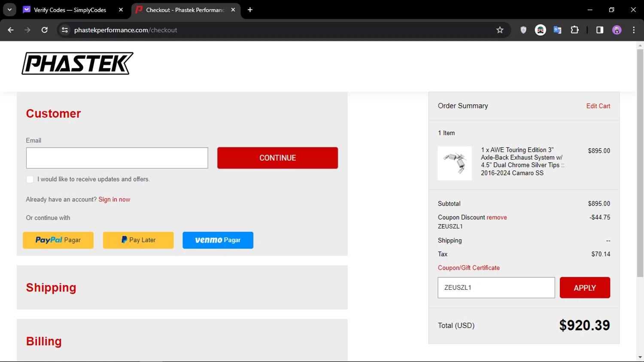The width and height of the screenshot is (644, 362).
Task: Open site information icon in address bar
Action: 65,30
